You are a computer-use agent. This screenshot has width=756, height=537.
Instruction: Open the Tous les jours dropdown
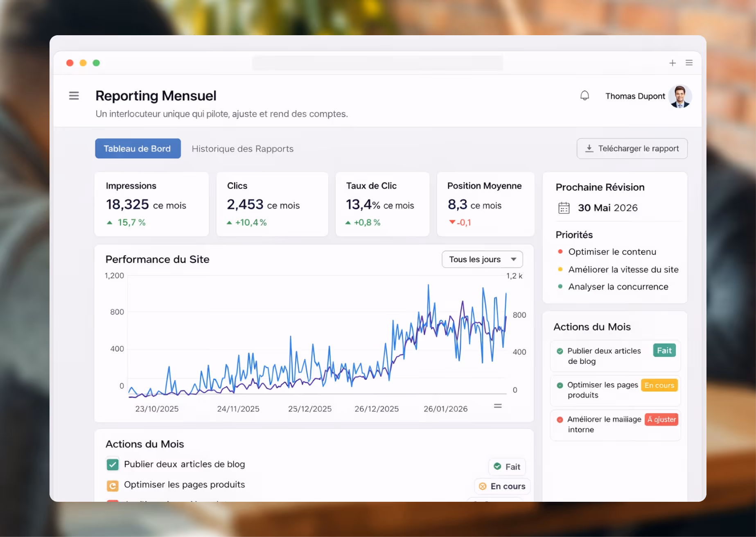pos(482,259)
